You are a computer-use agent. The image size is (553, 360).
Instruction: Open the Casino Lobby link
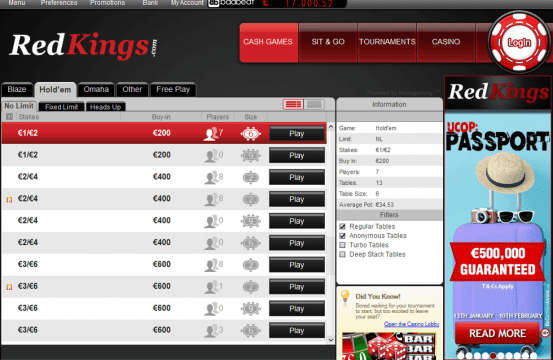412,324
